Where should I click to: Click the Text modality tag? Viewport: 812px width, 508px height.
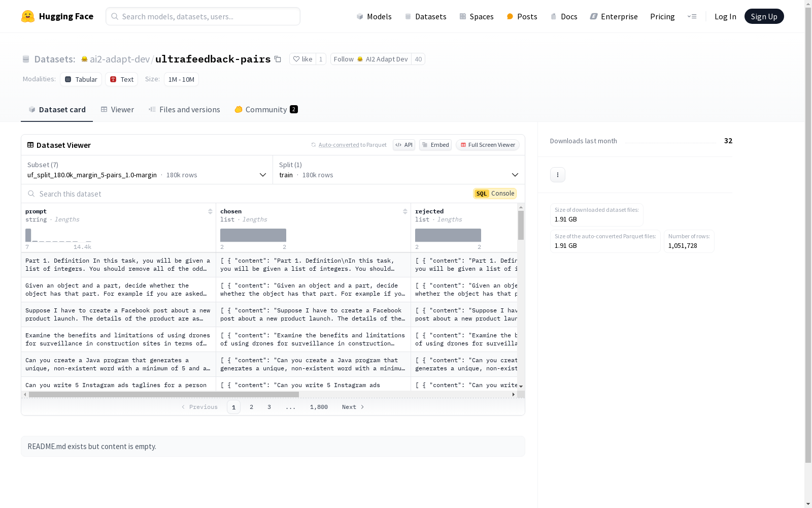(x=122, y=79)
